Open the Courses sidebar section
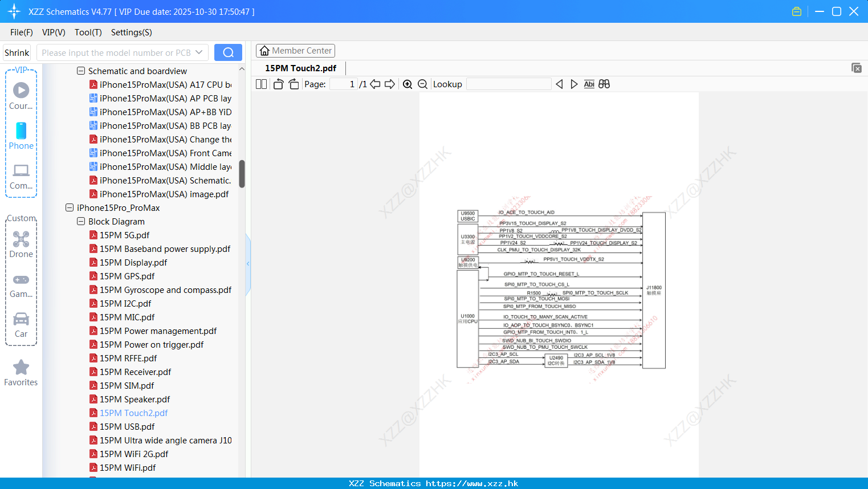This screenshot has width=868, height=489. [21, 96]
